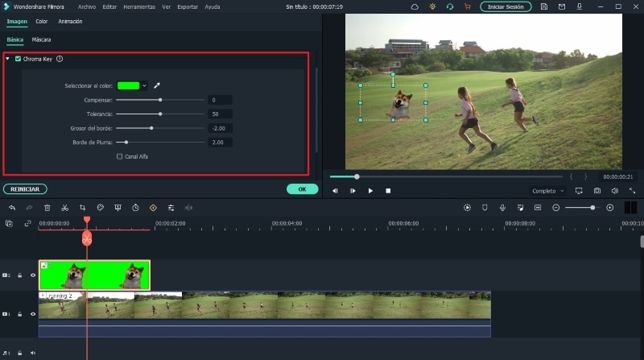Open the Herramientas menu
Image resolution: width=644 pixels, height=360 pixels.
(139, 6)
